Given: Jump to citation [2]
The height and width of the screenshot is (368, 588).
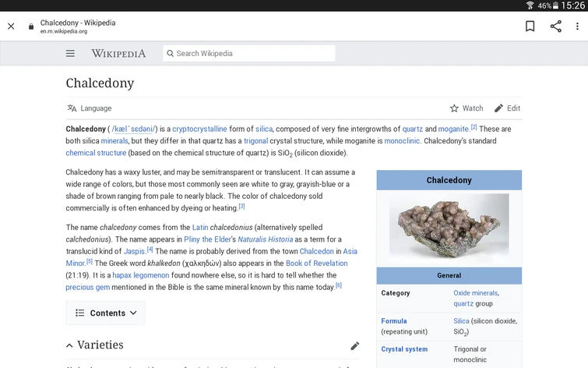Looking at the screenshot, I should [474, 127].
